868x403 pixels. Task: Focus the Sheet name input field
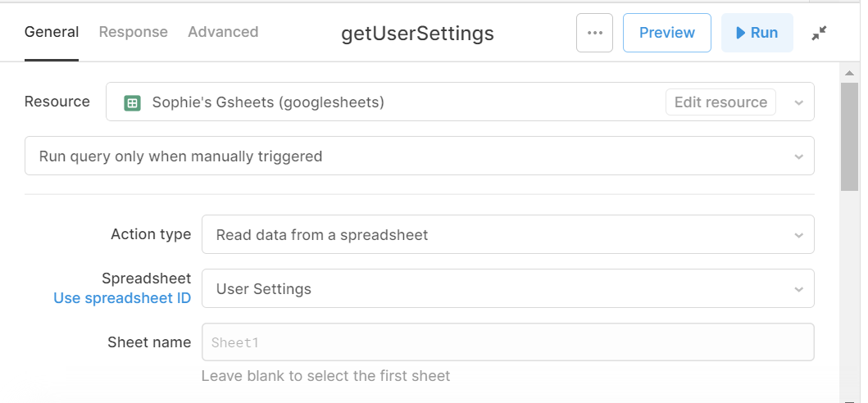coord(507,342)
